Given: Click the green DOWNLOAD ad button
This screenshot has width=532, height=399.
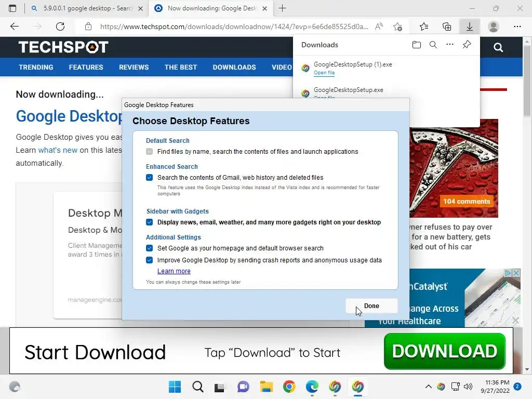Looking at the screenshot, I should click(x=445, y=351).
